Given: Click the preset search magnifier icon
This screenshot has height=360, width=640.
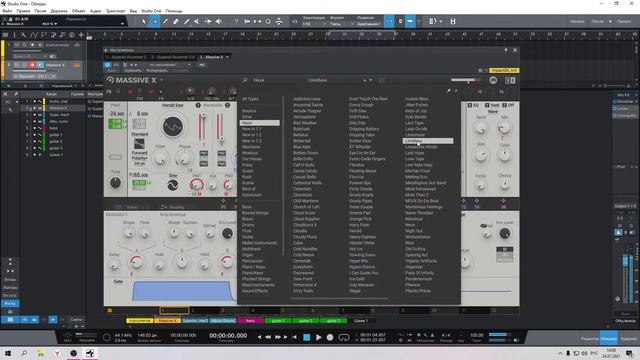Looking at the screenshot, I should (245, 80).
